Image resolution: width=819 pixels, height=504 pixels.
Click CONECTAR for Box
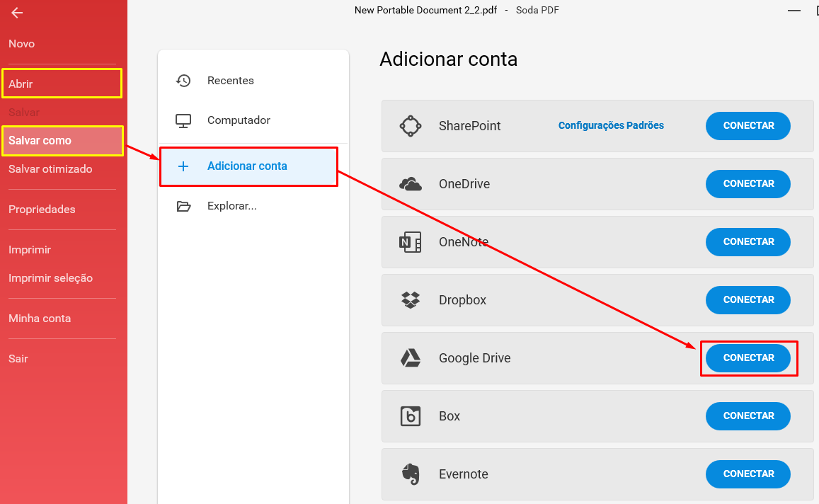pos(748,416)
